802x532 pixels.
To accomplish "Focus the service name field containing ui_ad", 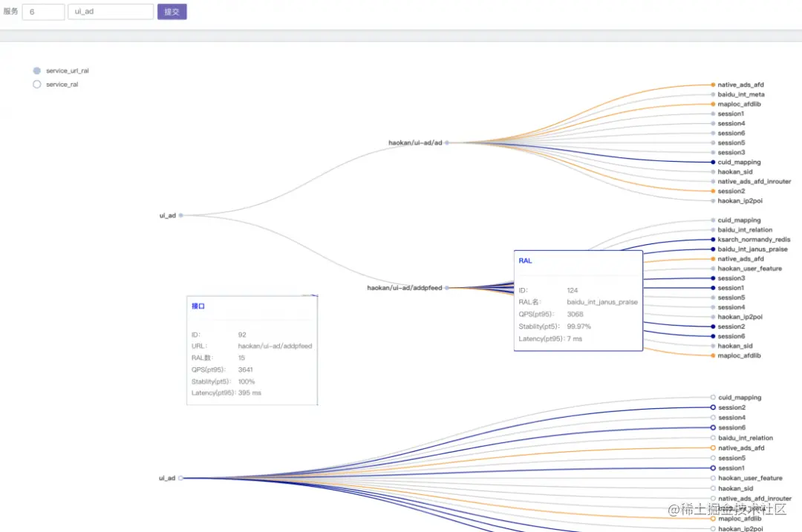I will (x=111, y=12).
